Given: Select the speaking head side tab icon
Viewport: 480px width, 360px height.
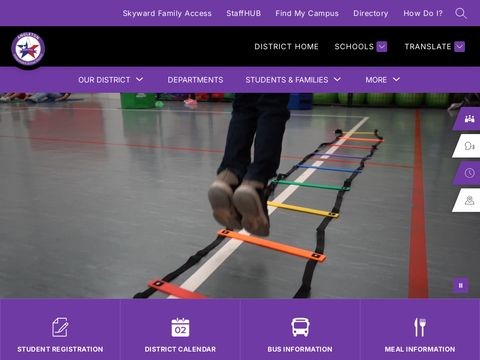Looking at the screenshot, I should point(470,146).
